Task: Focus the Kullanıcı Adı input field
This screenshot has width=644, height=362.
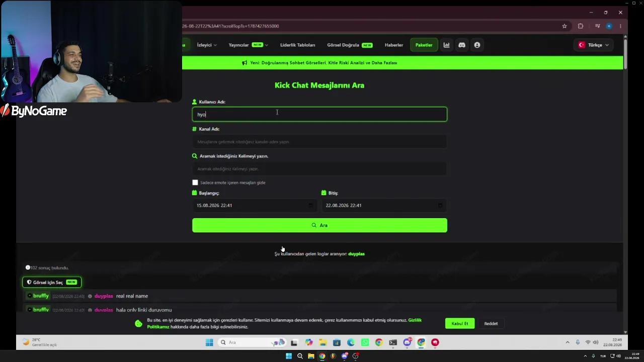Action: tap(319, 115)
